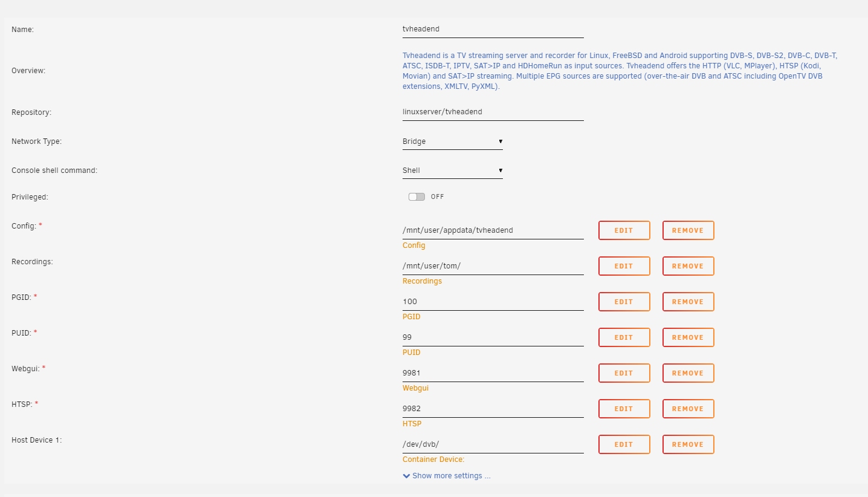Remove the Host Device 1 entry
868x497 pixels.
(x=688, y=444)
